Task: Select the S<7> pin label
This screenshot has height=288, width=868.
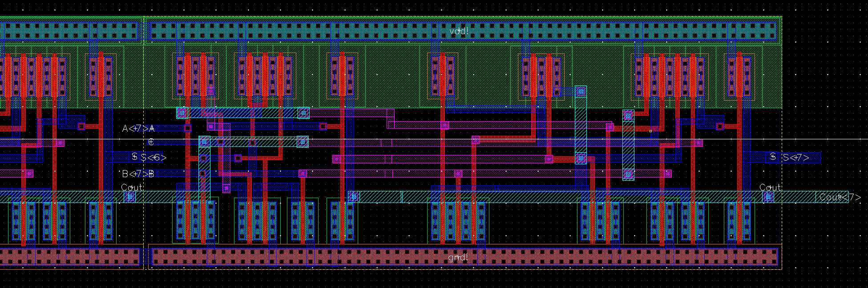Action: tap(795, 158)
